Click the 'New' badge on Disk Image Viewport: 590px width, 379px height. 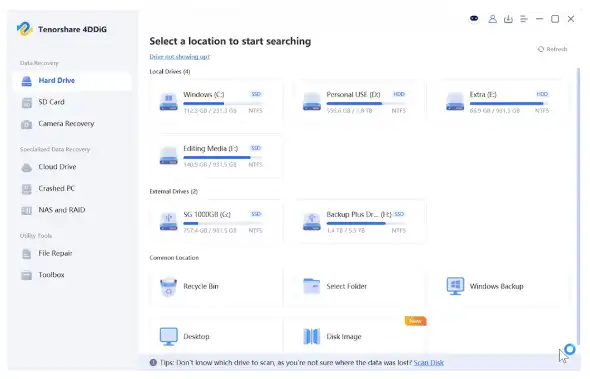pos(415,321)
